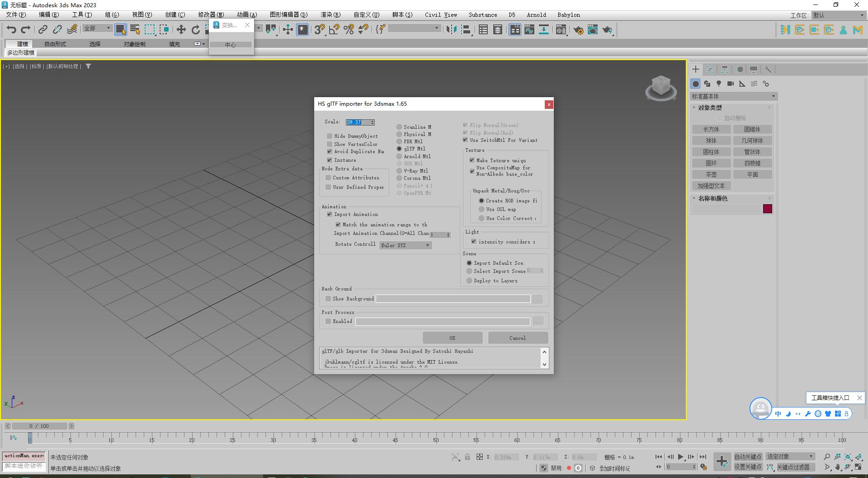Enable Custom Attributes checkbox
The height and width of the screenshot is (478, 868).
(x=328, y=178)
